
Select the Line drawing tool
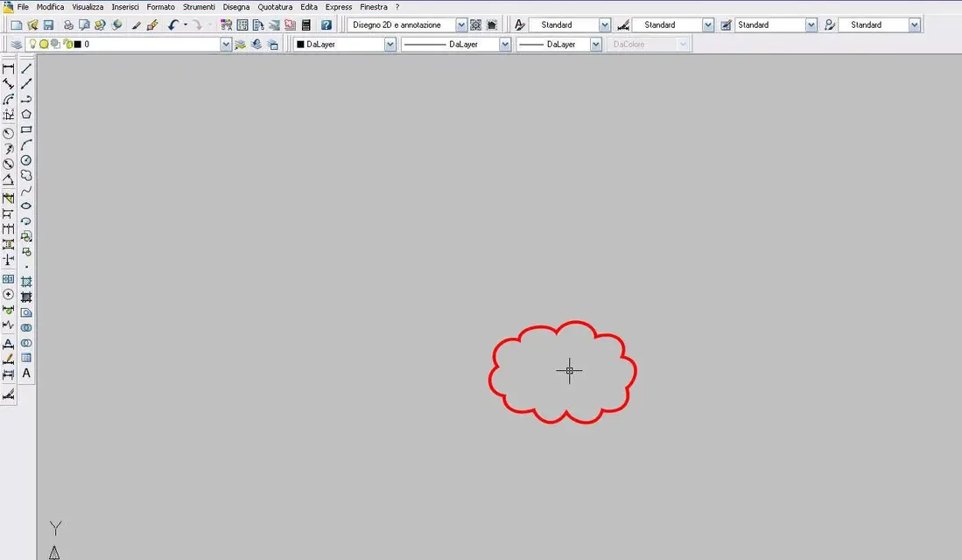[26, 69]
